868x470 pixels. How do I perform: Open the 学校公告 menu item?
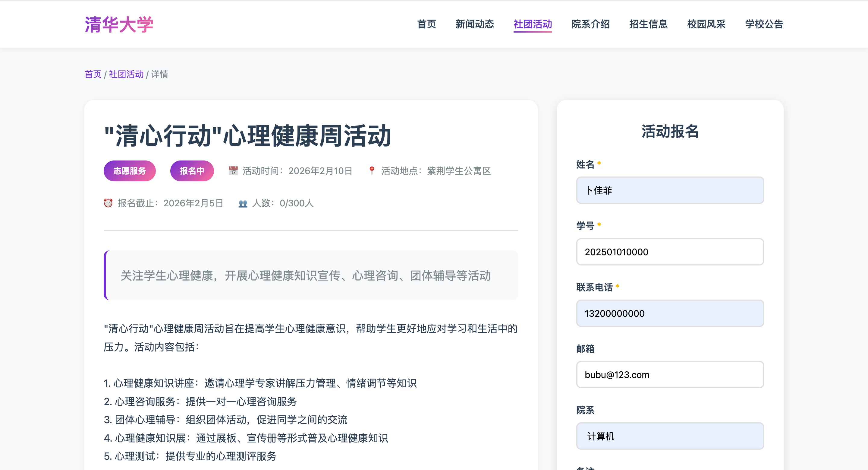(x=764, y=24)
